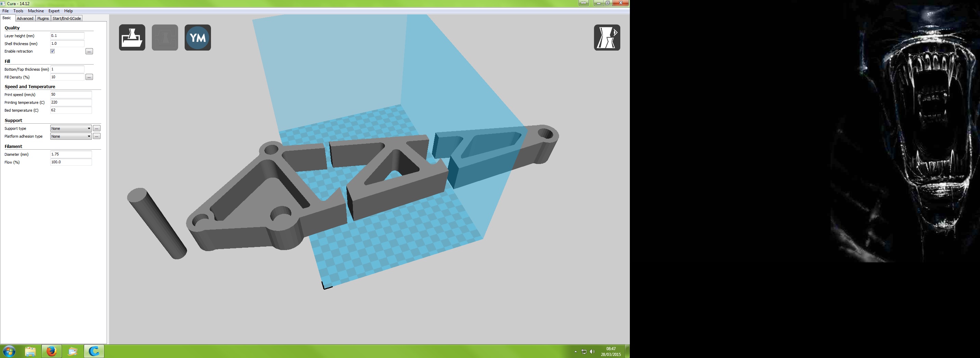Click the Load model icon

(x=132, y=38)
